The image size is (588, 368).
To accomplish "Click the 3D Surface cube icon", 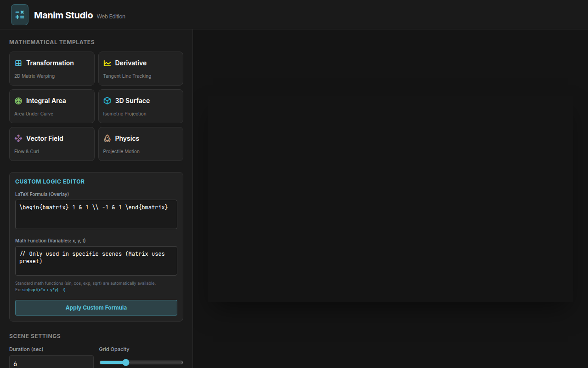I will 107,101.
